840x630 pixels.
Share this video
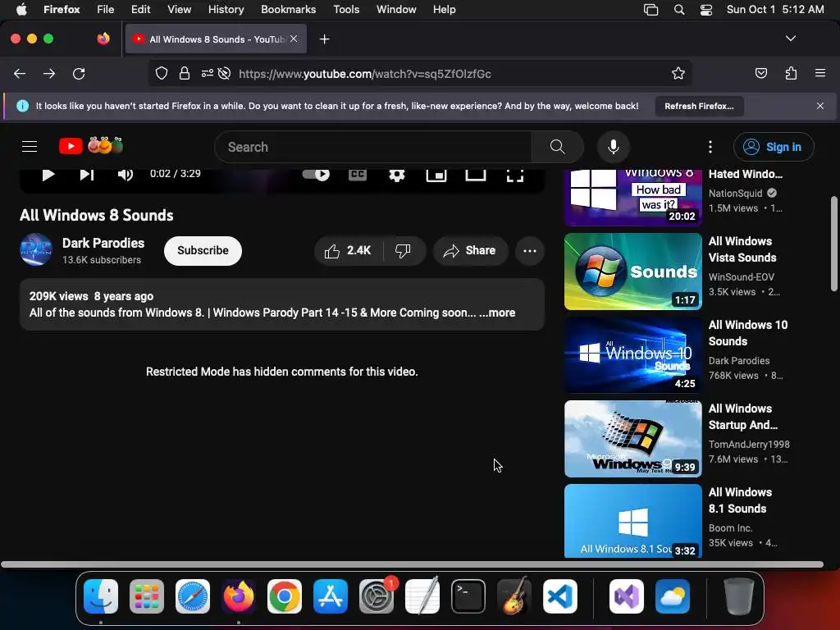pos(470,251)
